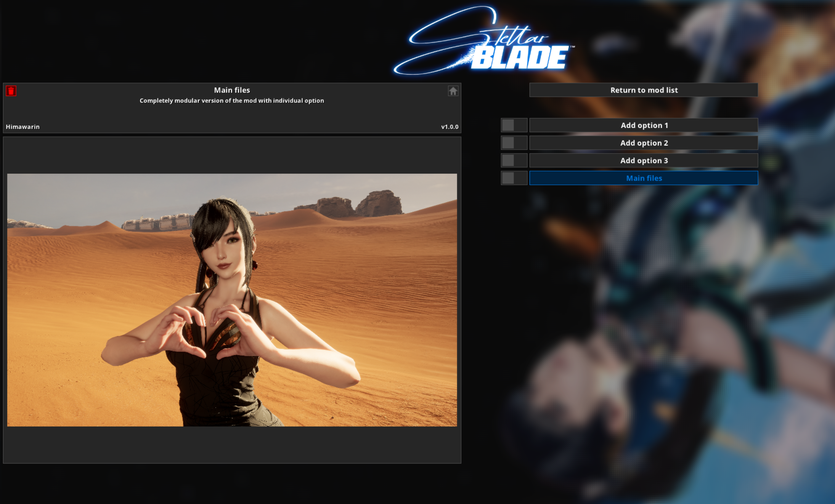Click the 'Completely modular version' description text
835x504 pixels.
[x=232, y=101]
